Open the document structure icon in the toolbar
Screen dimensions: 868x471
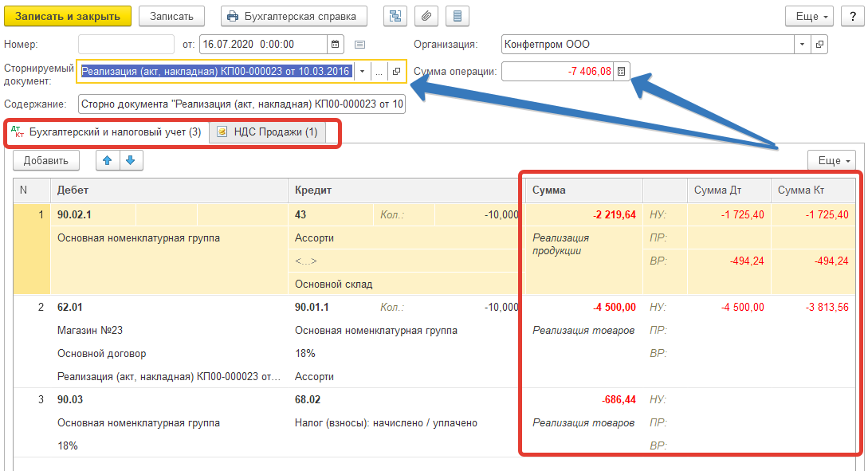395,16
